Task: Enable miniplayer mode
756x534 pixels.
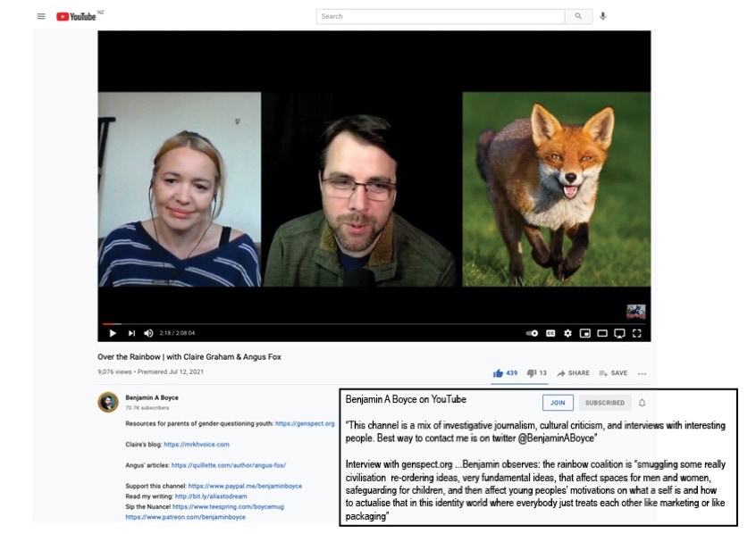Action: click(x=585, y=333)
